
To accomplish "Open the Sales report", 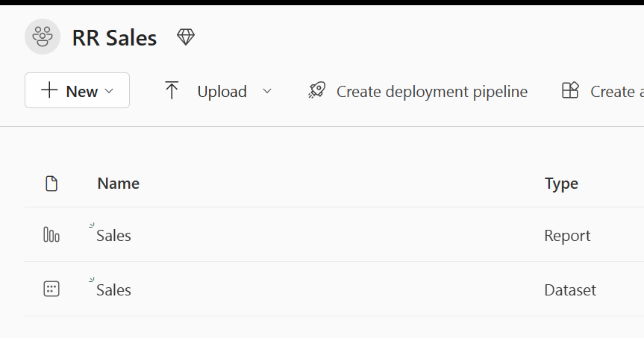I will pos(113,236).
